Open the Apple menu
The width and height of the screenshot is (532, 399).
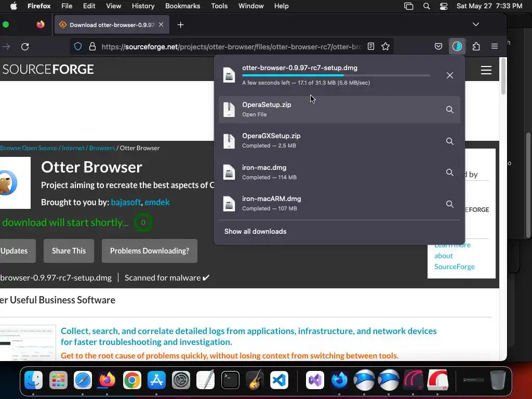14,6
